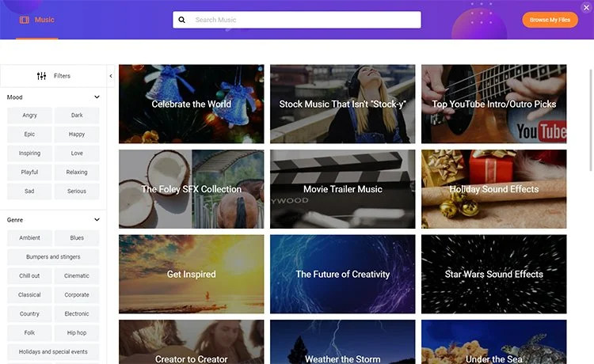Screen dimensions: 594x364
Task: Collapse the Mood section chevron
Action: [x=97, y=97]
